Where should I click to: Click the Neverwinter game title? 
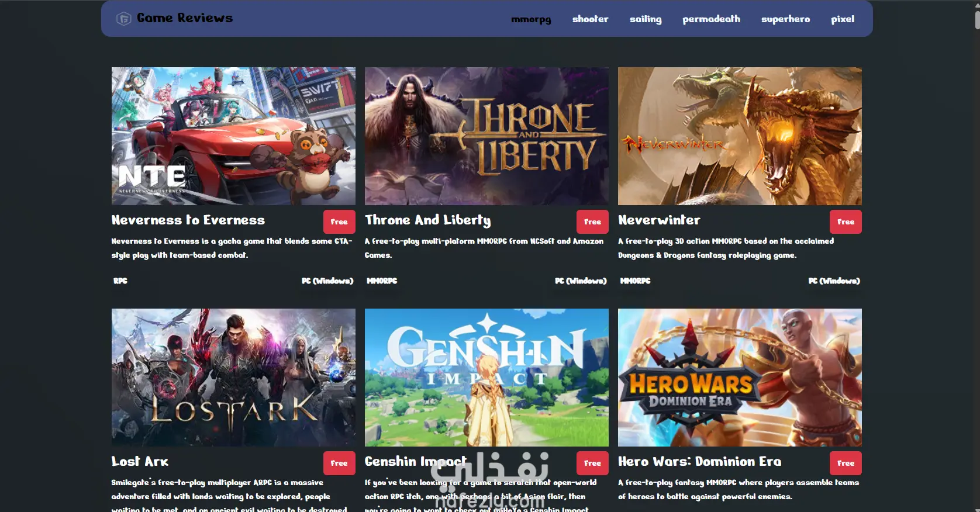tap(660, 220)
